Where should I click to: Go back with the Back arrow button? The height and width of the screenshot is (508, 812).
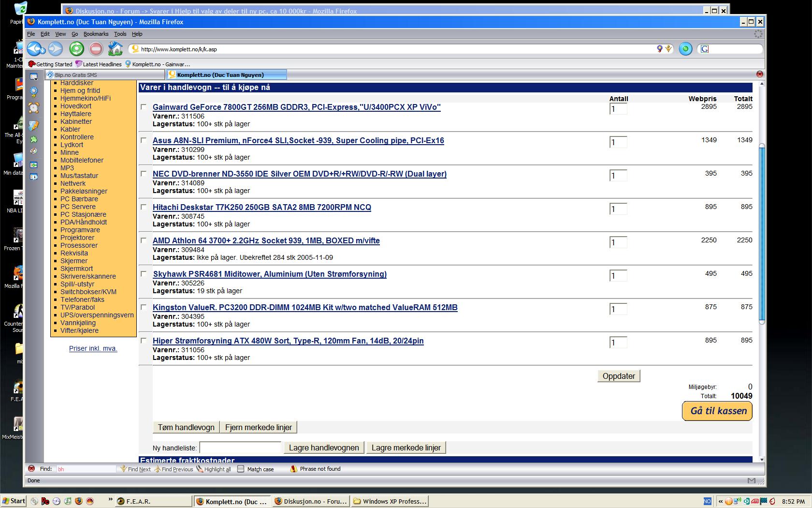[x=34, y=49]
